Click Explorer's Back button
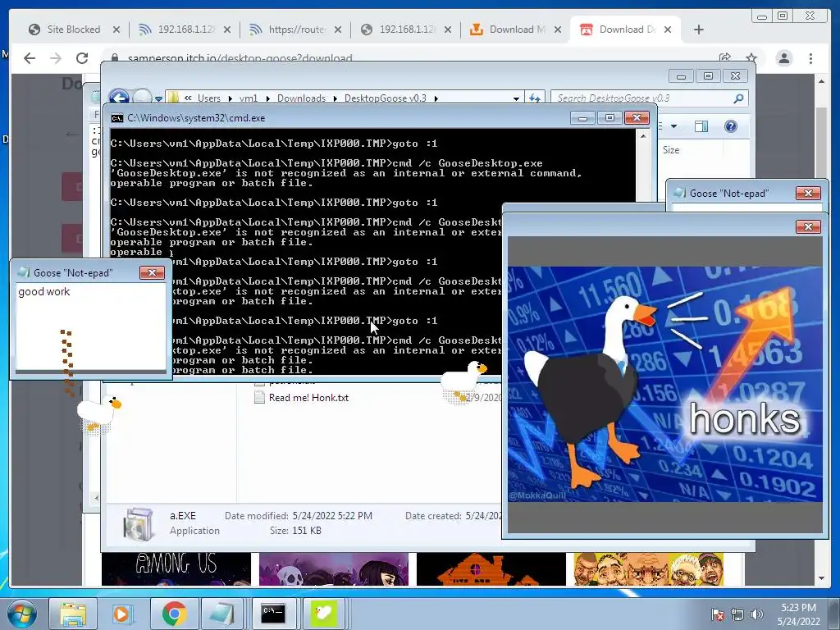The height and width of the screenshot is (630, 840). tap(119, 98)
